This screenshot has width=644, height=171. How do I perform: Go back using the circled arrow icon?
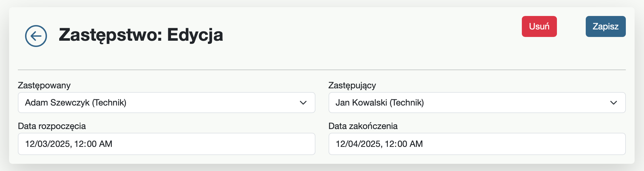point(36,36)
